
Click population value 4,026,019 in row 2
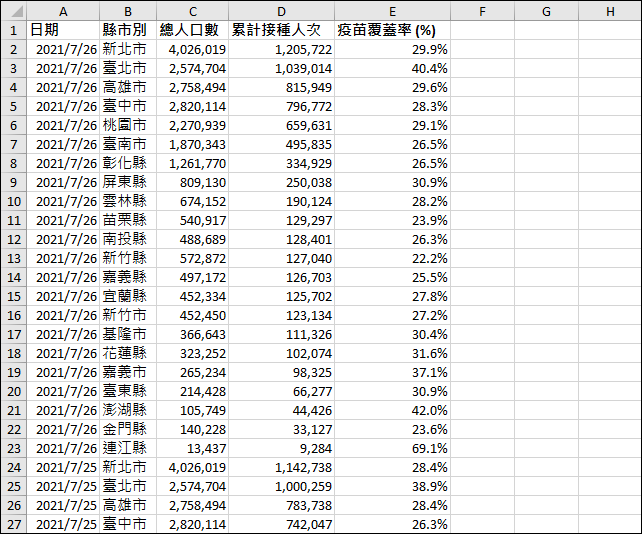click(x=192, y=50)
